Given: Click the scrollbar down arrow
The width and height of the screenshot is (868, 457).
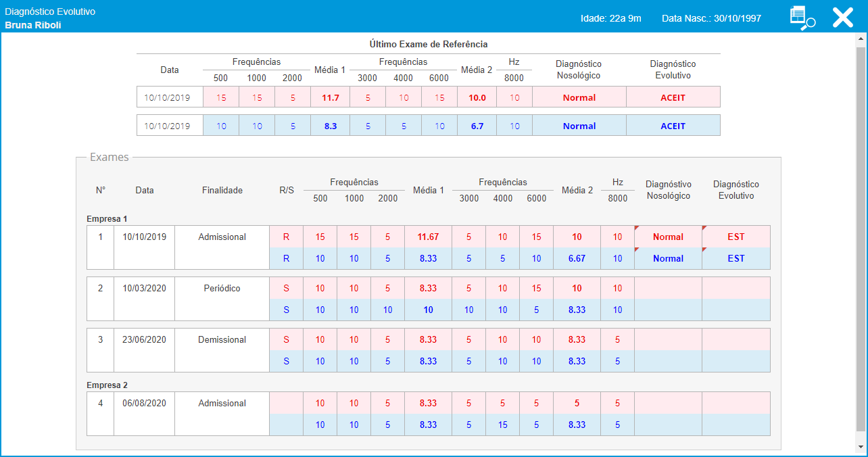Looking at the screenshot, I should click(x=860, y=447).
